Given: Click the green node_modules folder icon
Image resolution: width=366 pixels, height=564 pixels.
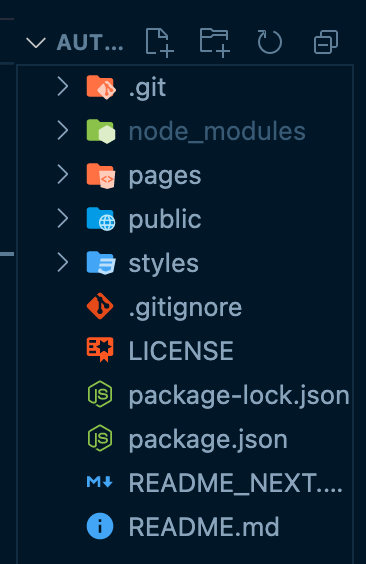Looking at the screenshot, I should [x=101, y=131].
